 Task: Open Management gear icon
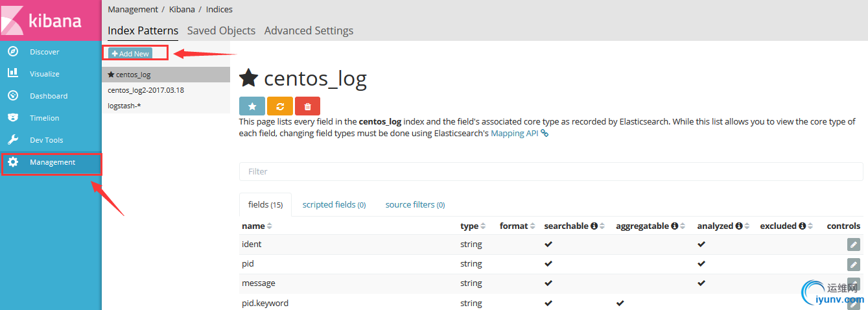[x=13, y=162]
